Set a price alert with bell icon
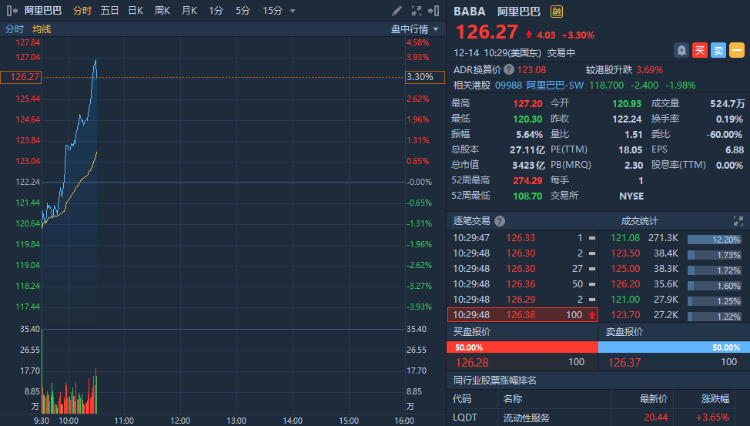The width and height of the screenshot is (750, 426). click(x=681, y=49)
